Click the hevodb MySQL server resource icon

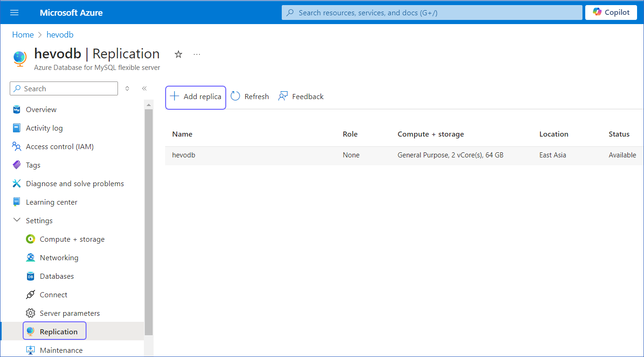click(20, 59)
